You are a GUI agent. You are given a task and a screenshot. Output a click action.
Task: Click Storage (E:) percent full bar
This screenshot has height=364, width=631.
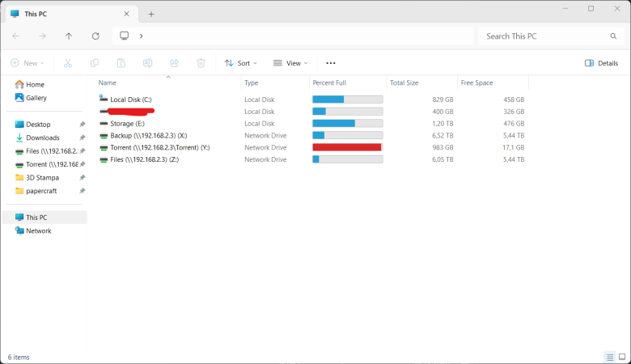[348, 124]
